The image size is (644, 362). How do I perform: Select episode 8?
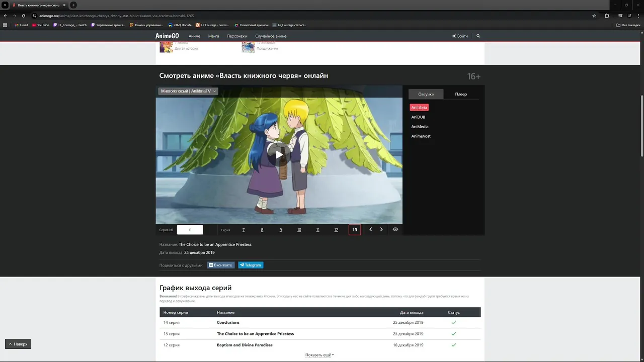pos(262,230)
